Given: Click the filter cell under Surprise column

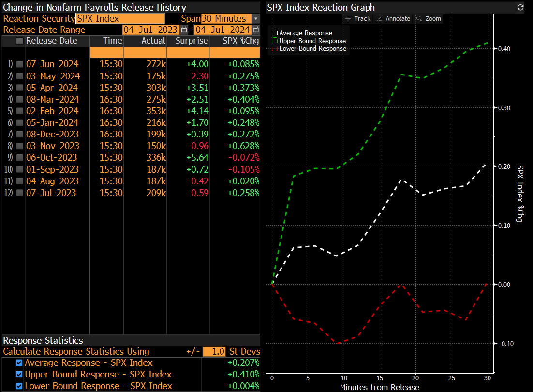Looking at the screenshot, I should pyautogui.click(x=188, y=52).
